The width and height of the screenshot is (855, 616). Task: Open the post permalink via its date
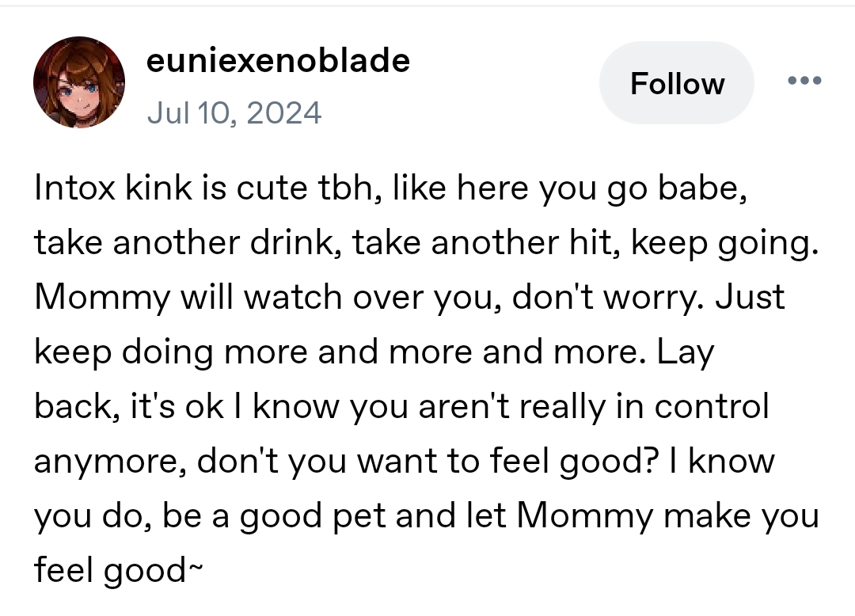point(234,112)
